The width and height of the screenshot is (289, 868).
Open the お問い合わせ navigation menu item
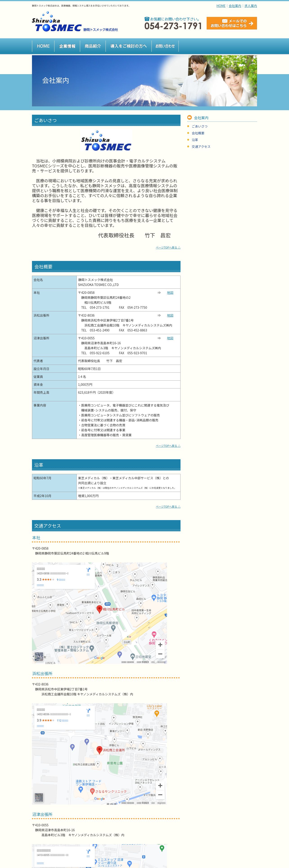(165, 46)
